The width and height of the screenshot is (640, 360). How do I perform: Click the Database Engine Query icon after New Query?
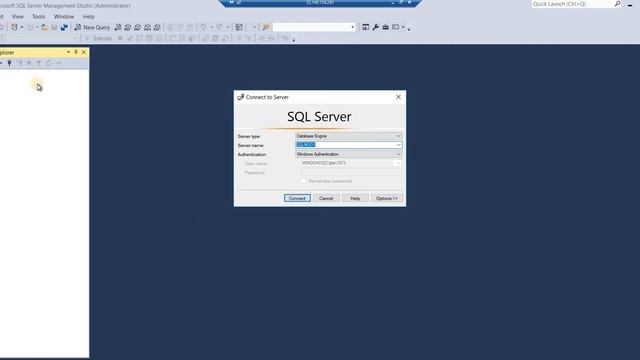tap(118, 27)
